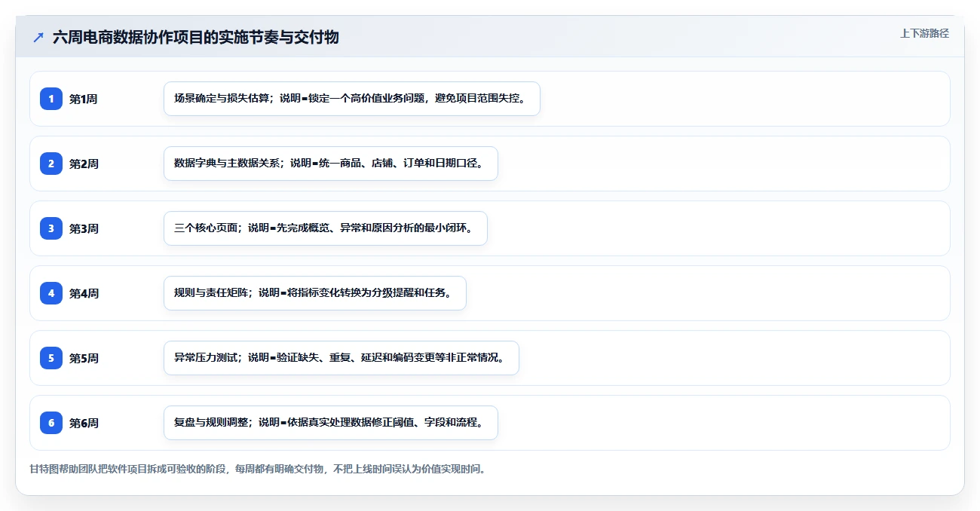
Task: Select the number 4 step badge
Action: pyautogui.click(x=51, y=293)
